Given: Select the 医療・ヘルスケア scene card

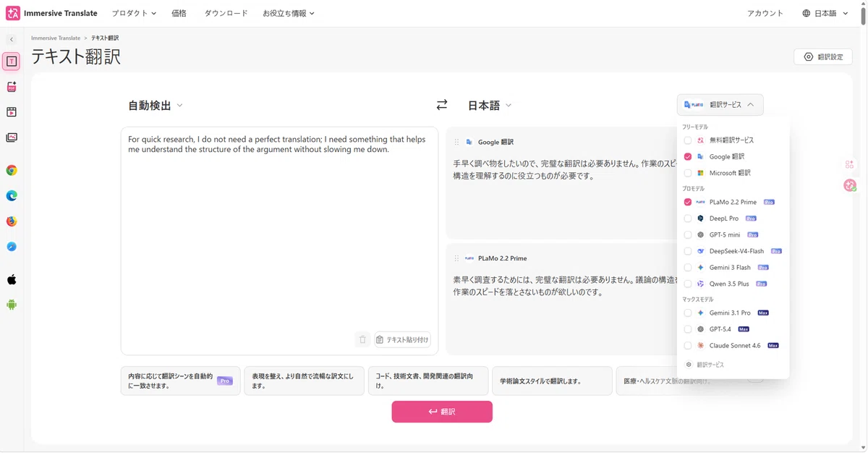Looking at the screenshot, I should point(676,381).
